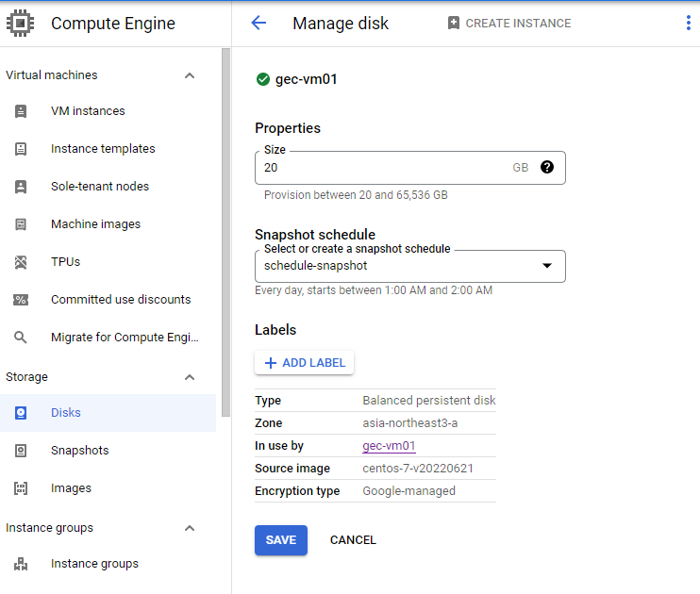The width and height of the screenshot is (700, 594).
Task: Click the GB unit suffix in Size field
Action: [x=521, y=168]
